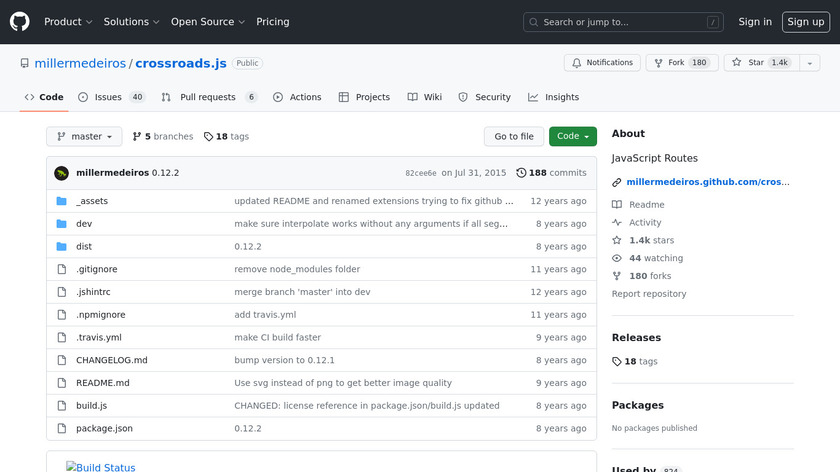Open the Wiki tab

click(425, 97)
